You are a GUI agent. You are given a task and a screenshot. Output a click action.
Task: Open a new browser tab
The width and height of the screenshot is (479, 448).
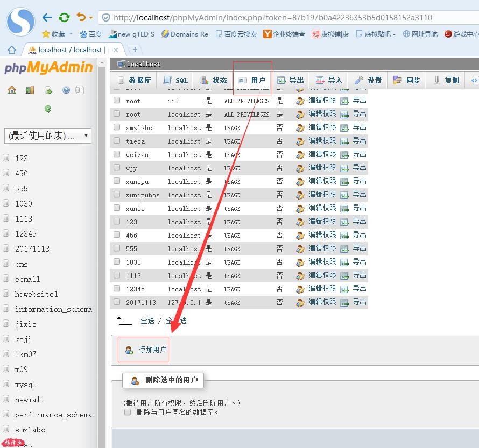click(135, 49)
